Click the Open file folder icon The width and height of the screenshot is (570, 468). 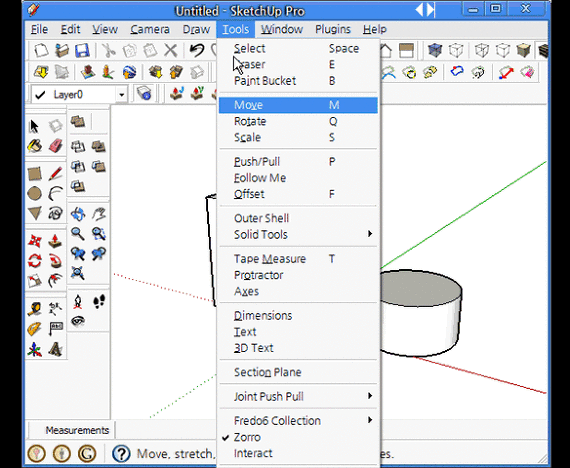[x=62, y=51]
